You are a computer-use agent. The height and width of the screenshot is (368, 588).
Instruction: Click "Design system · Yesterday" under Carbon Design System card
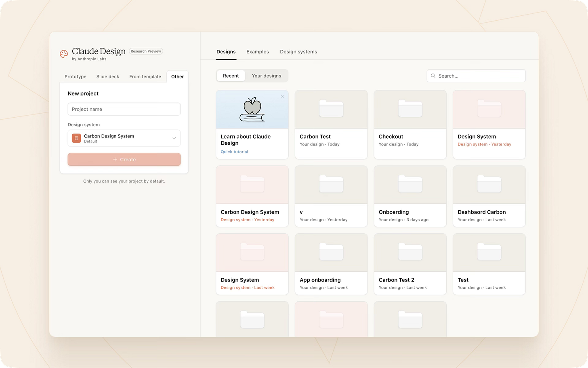click(x=248, y=220)
